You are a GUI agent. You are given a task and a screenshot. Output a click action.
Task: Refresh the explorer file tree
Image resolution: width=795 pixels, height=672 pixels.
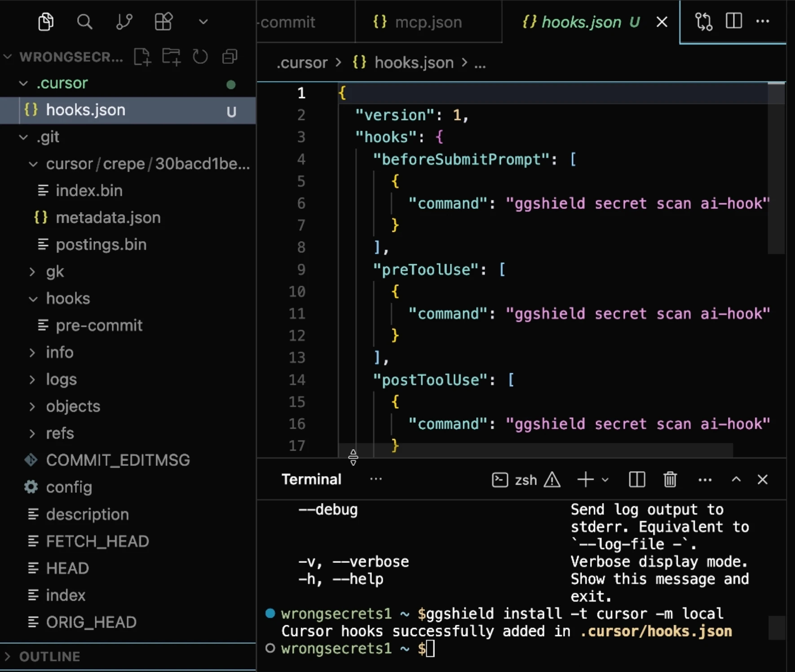(x=200, y=57)
